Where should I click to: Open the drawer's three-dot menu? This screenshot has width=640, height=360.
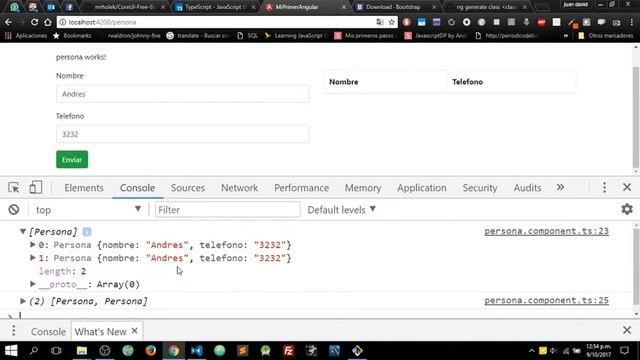coord(13,331)
